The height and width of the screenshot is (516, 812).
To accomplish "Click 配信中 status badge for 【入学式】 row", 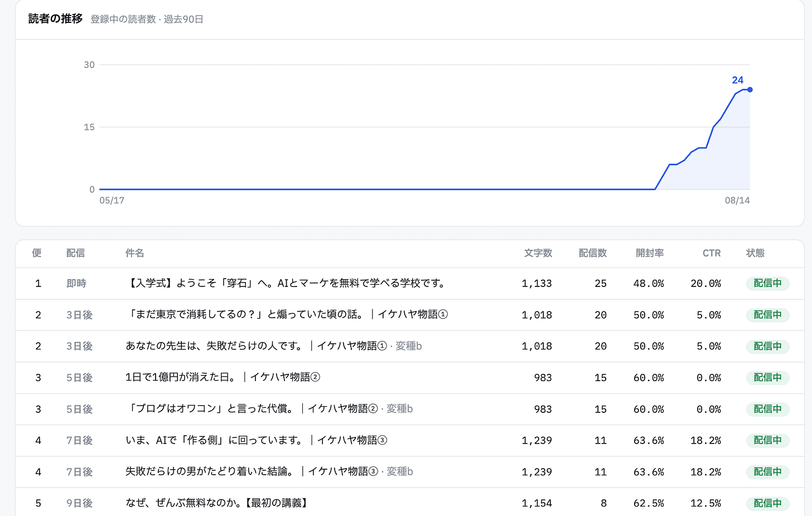I will pyautogui.click(x=767, y=283).
